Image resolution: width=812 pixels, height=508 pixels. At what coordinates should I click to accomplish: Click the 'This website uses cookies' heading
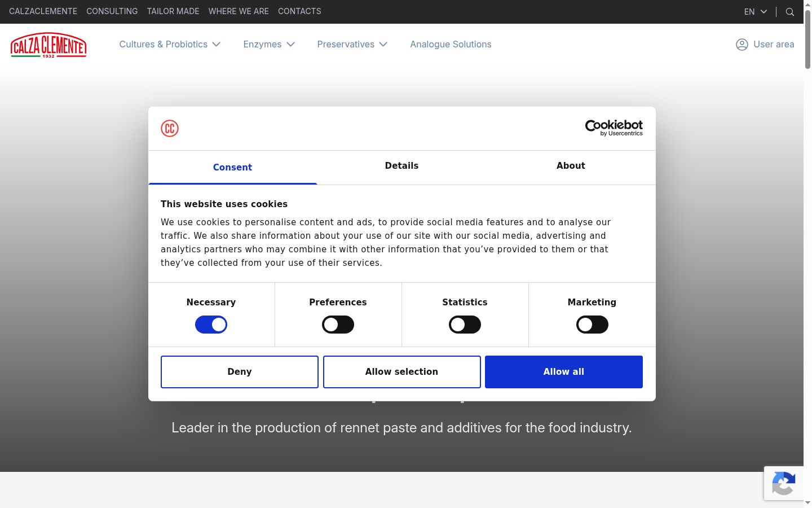click(224, 204)
